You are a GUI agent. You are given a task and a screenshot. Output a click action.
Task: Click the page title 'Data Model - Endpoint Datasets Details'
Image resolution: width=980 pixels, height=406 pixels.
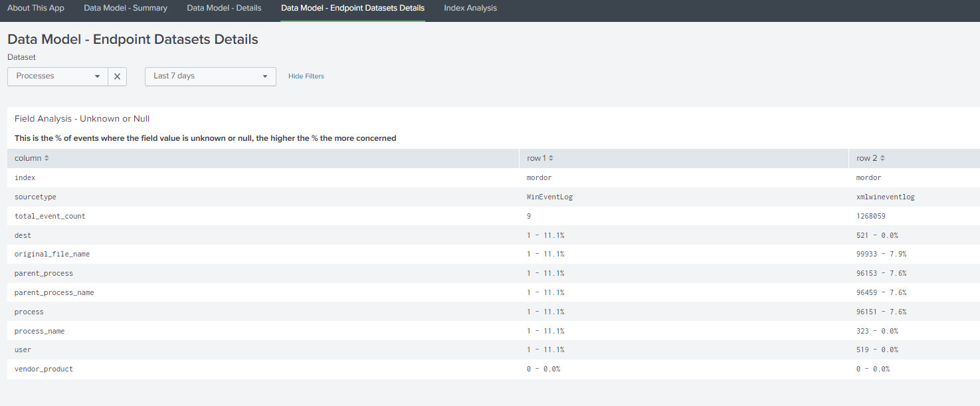click(x=133, y=39)
